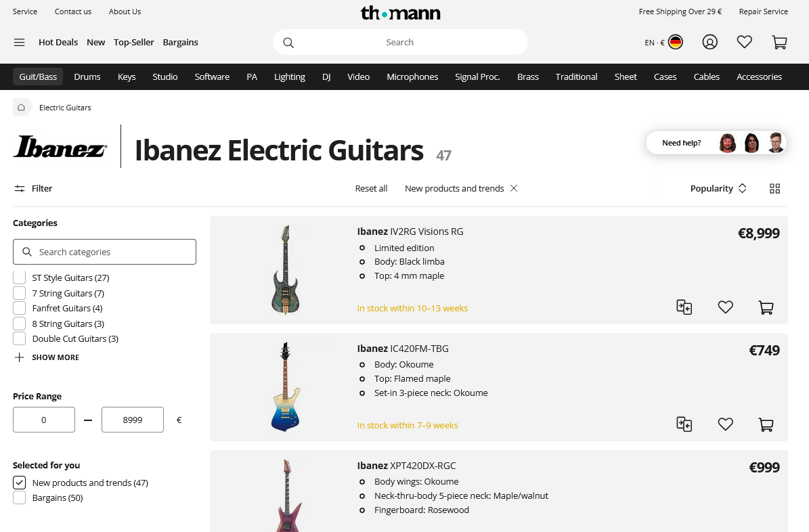Screen dimensions: 809x532
Task: Expand categories with Show More
Action: pos(47,357)
